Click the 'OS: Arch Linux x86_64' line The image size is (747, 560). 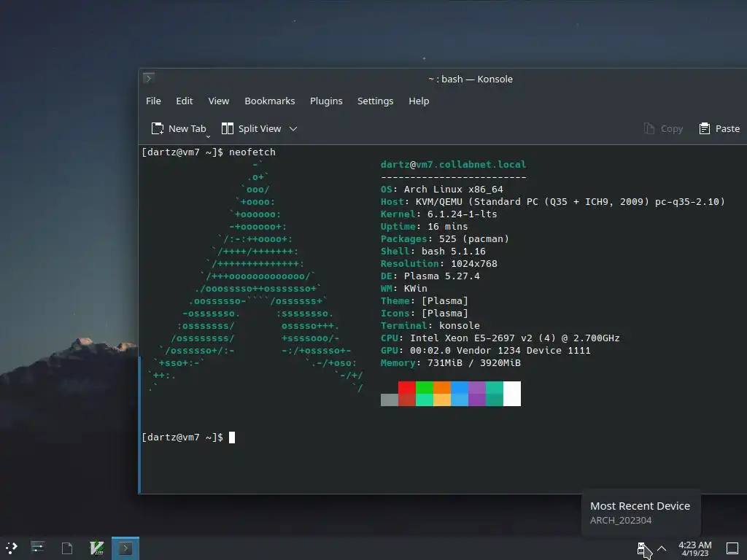tap(441, 189)
